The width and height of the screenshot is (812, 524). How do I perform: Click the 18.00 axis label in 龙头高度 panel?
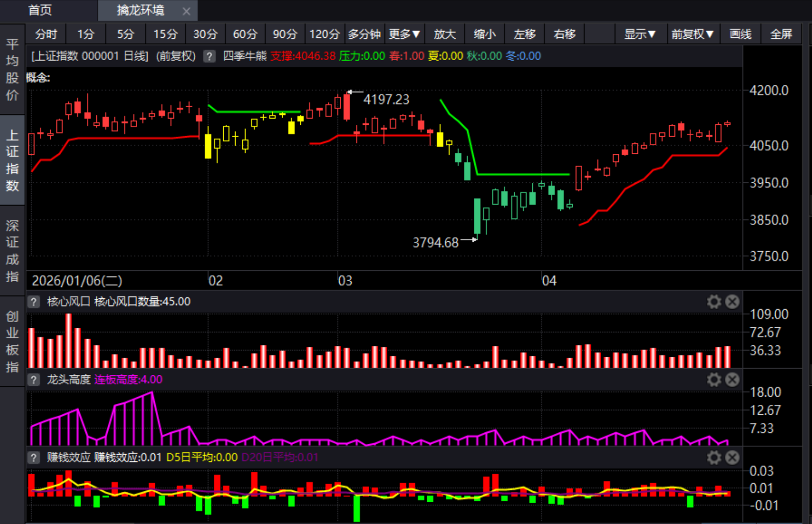[765, 392]
